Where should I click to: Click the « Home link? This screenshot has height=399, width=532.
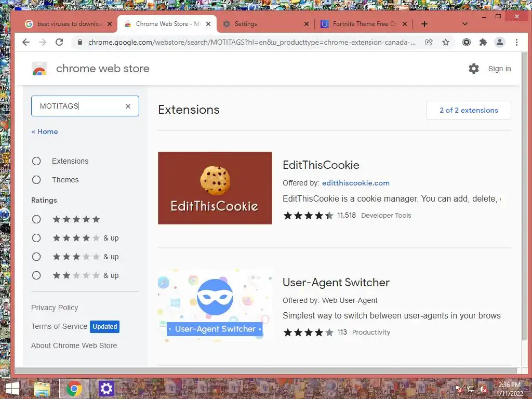click(x=45, y=131)
